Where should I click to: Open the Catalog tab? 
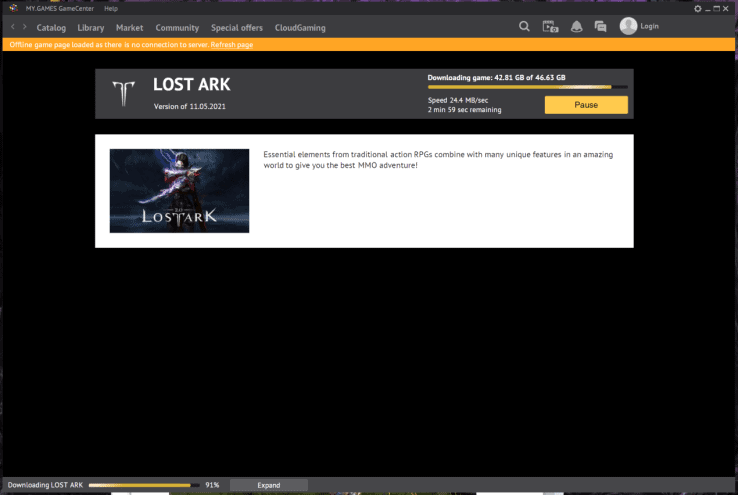click(x=51, y=28)
